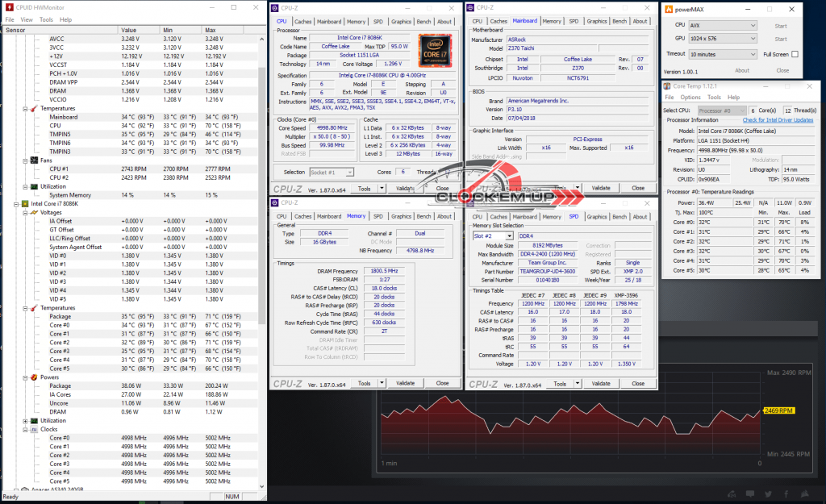Open the Twitter icon in Corsair footer
The height and width of the screenshot is (504, 826).
(x=768, y=494)
